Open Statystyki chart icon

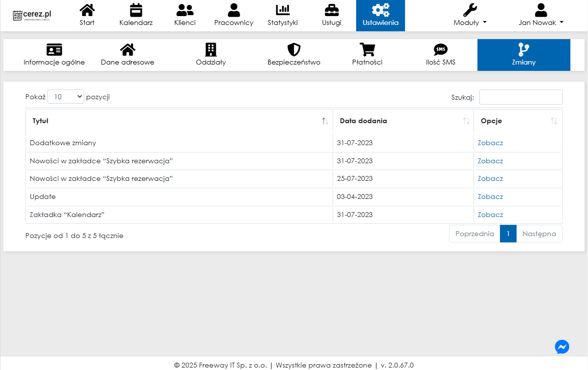(x=283, y=10)
